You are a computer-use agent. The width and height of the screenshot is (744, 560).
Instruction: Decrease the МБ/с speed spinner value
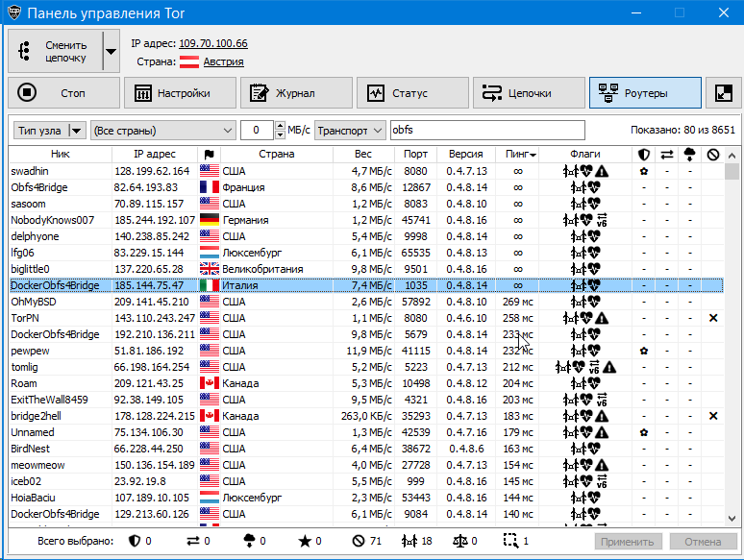(x=280, y=134)
